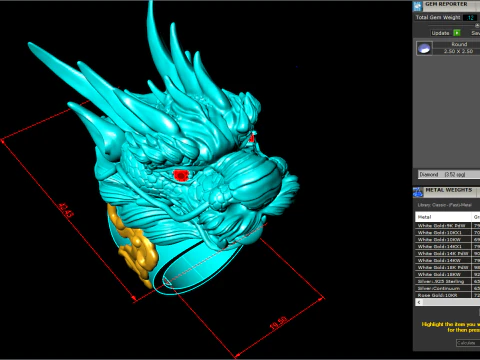Click the Total Gem Weight value field

(470, 18)
